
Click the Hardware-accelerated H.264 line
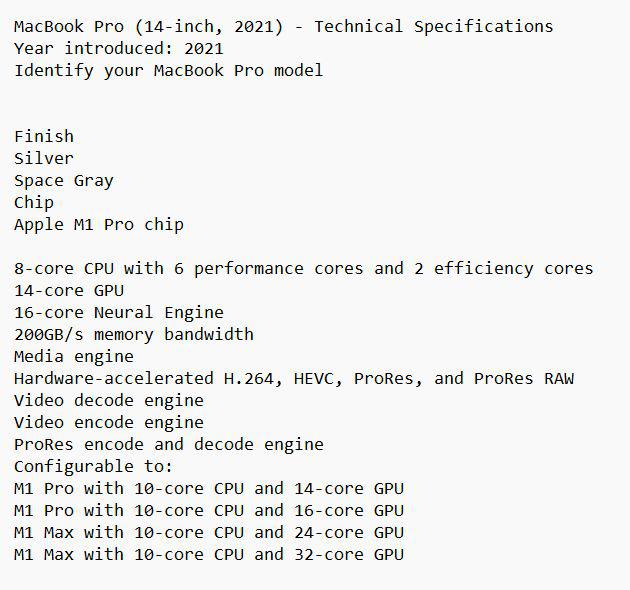(x=294, y=379)
